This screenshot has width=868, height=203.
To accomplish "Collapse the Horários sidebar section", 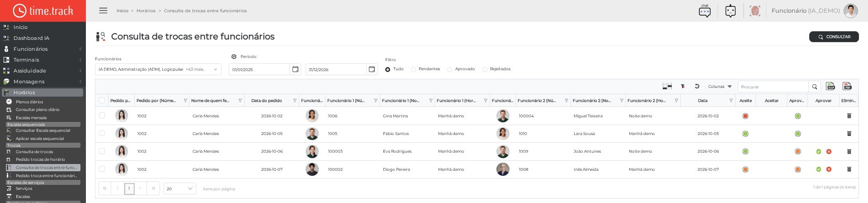I will point(43,92).
